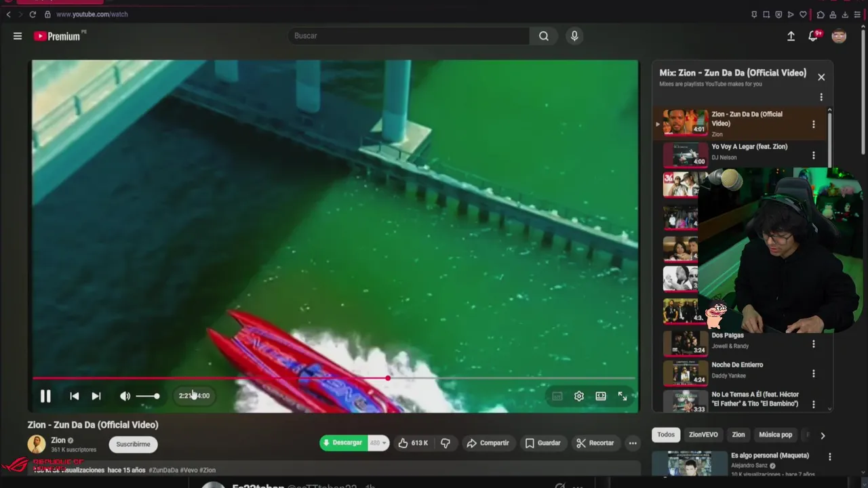Clip the video with Recortar
The width and height of the screenshot is (868, 488).
point(595,443)
